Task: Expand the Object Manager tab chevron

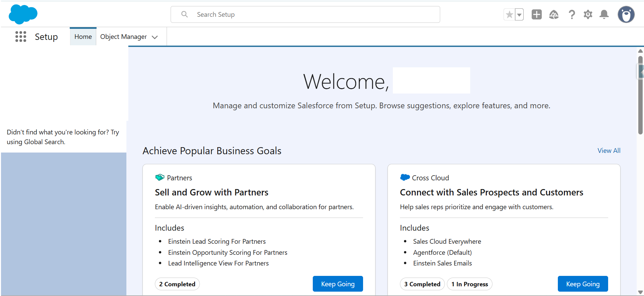Action: tap(155, 37)
